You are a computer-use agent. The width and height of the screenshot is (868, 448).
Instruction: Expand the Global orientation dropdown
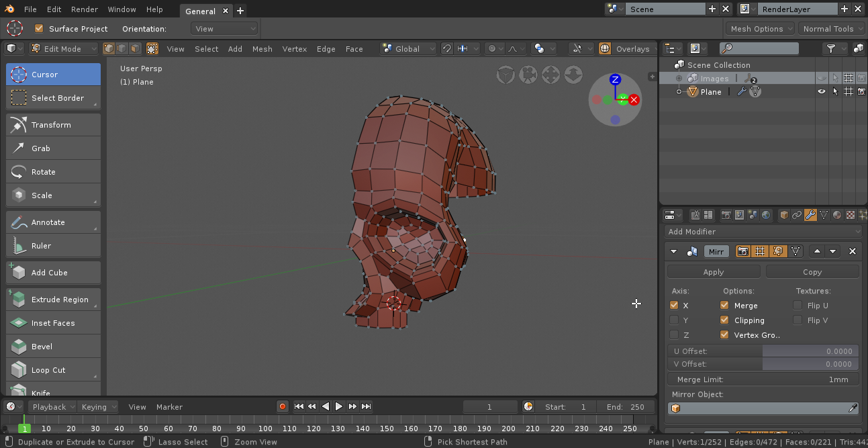[408, 49]
